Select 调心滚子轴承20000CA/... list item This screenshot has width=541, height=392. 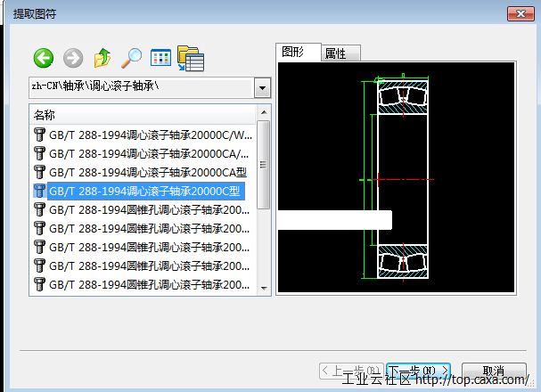[143, 153]
